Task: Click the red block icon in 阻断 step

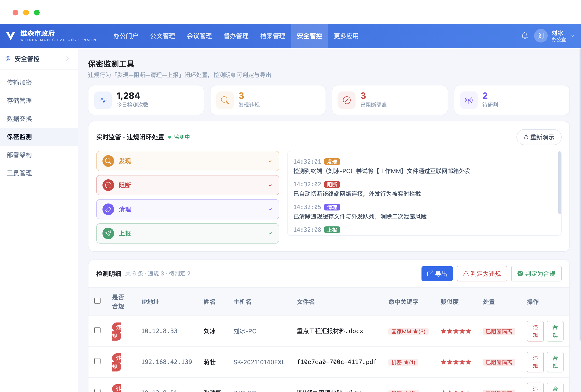Action: tap(108, 185)
